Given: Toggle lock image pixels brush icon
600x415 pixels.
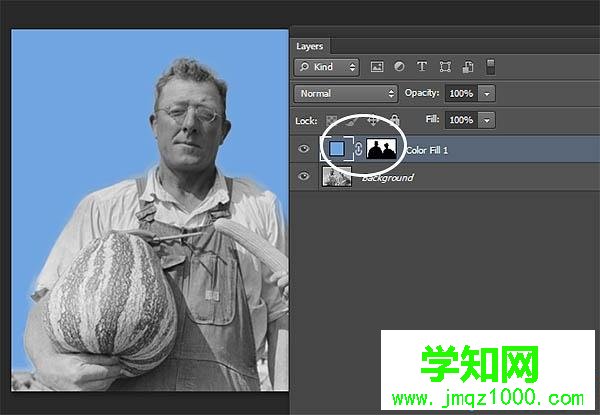Looking at the screenshot, I should [x=351, y=120].
